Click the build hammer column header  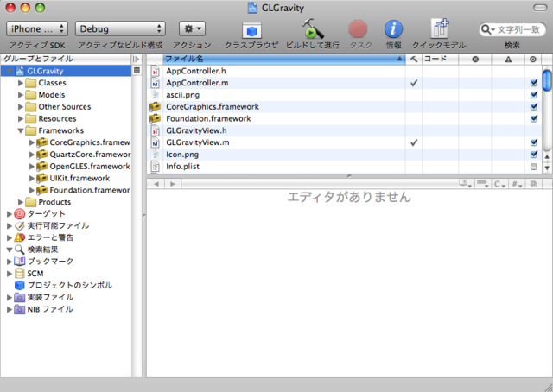(414, 60)
